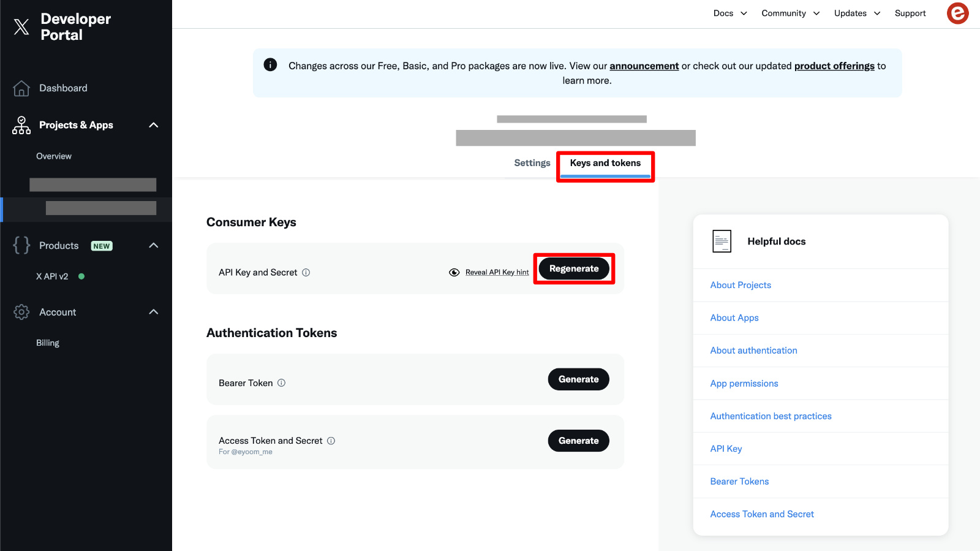Open the Support page
Viewport: 980px width, 551px height.
coord(910,13)
